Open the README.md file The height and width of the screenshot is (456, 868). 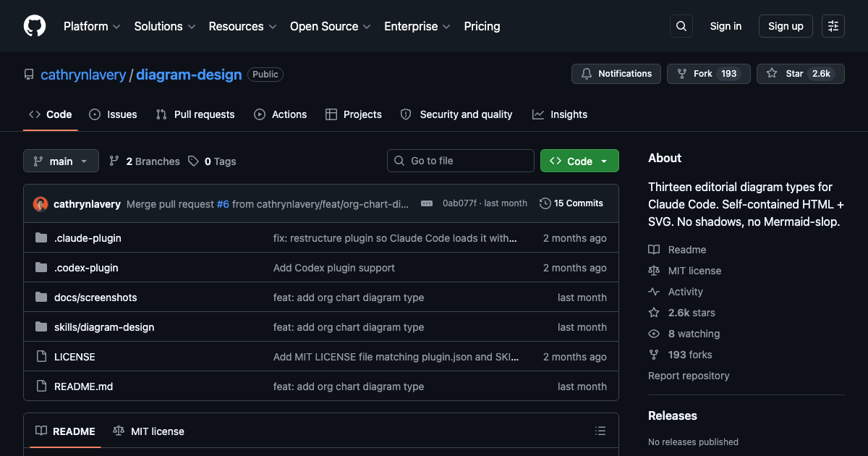pos(84,387)
